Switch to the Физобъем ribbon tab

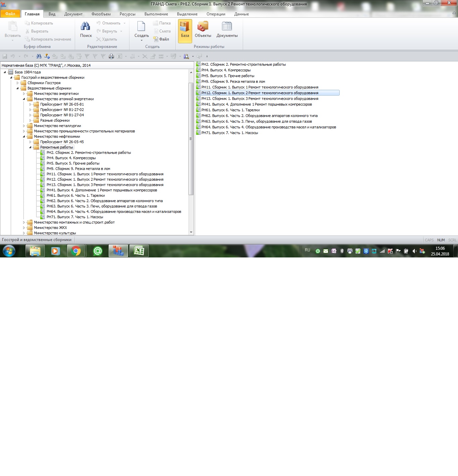point(101,14)
